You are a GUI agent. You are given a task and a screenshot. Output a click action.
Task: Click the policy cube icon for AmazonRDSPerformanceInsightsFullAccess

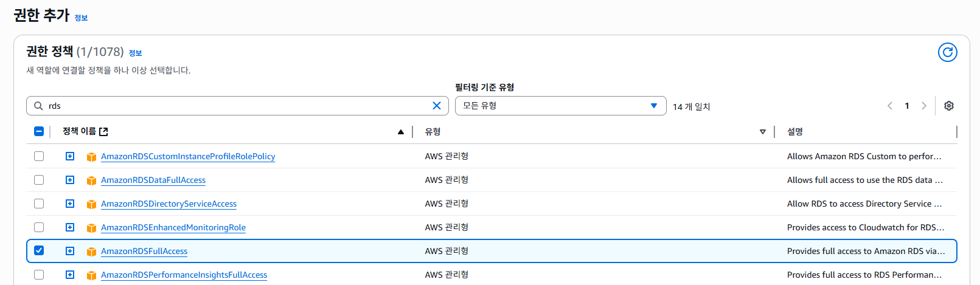pos(91,275)
